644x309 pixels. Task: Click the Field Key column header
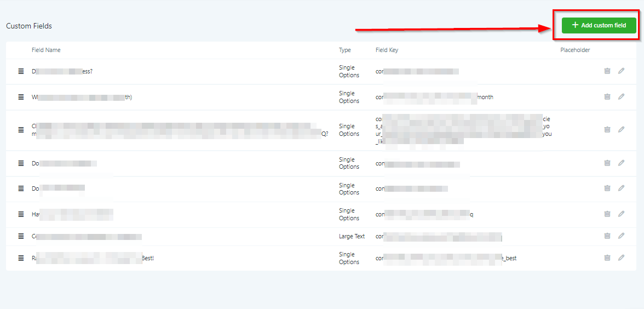(x=387, y=50)
